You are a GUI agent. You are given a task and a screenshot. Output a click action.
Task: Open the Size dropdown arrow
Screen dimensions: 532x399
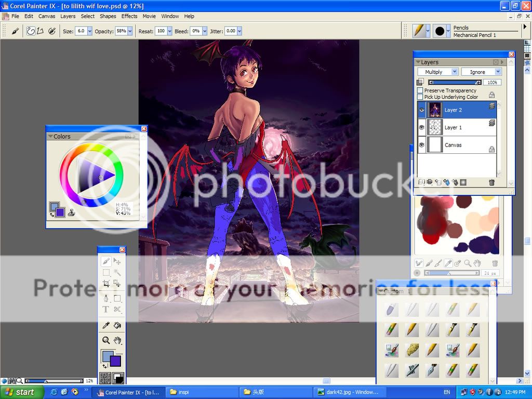click(x=89, y=31)
